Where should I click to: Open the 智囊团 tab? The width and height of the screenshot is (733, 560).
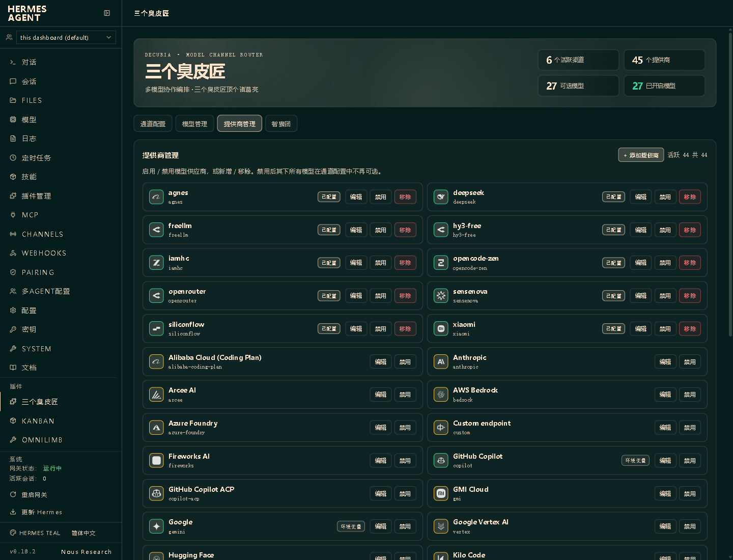tap(281, 124)
